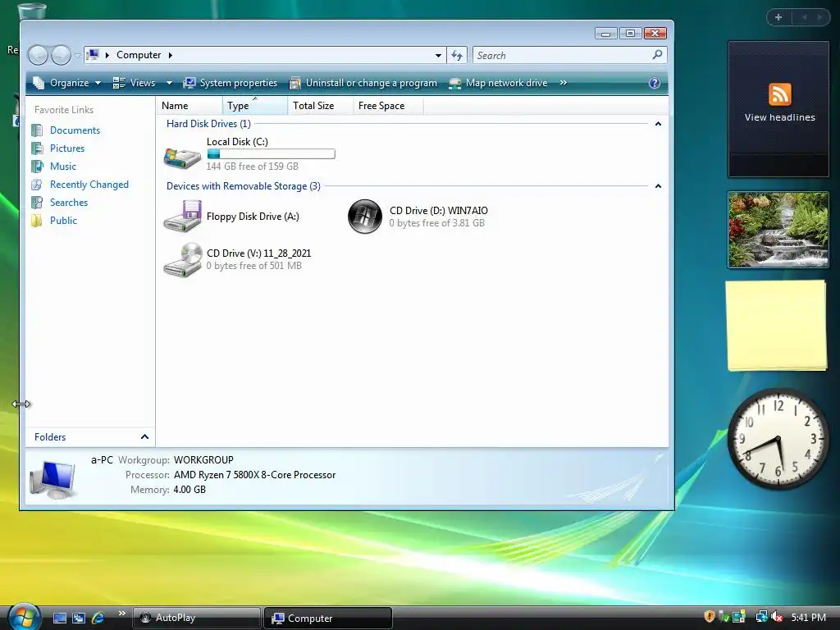
Task: Click Switch between windows Quick Launch icon
Action: (79, 618)
